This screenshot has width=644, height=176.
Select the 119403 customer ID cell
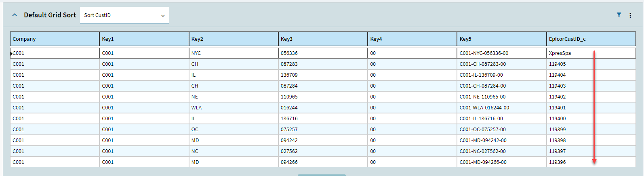click(x=591, y=86)
